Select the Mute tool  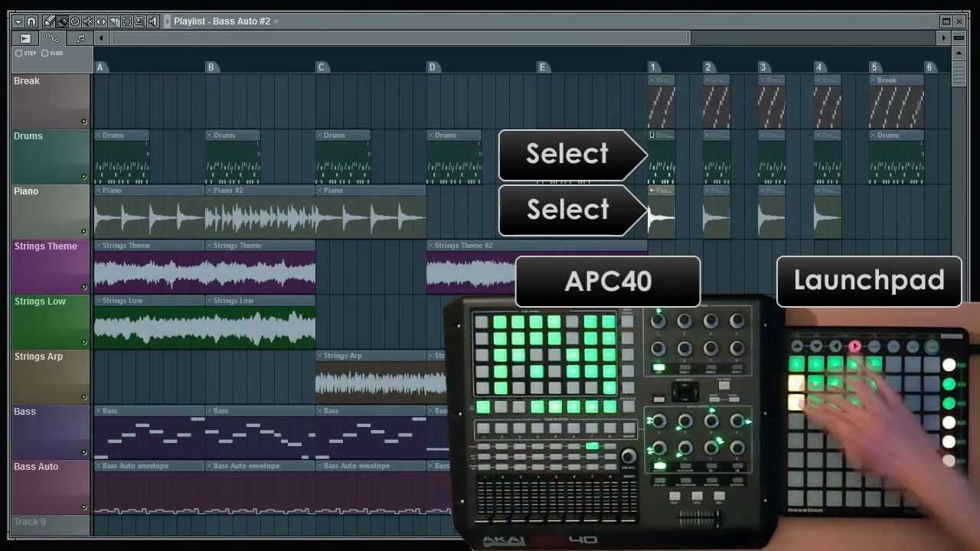tap(88, 21)
